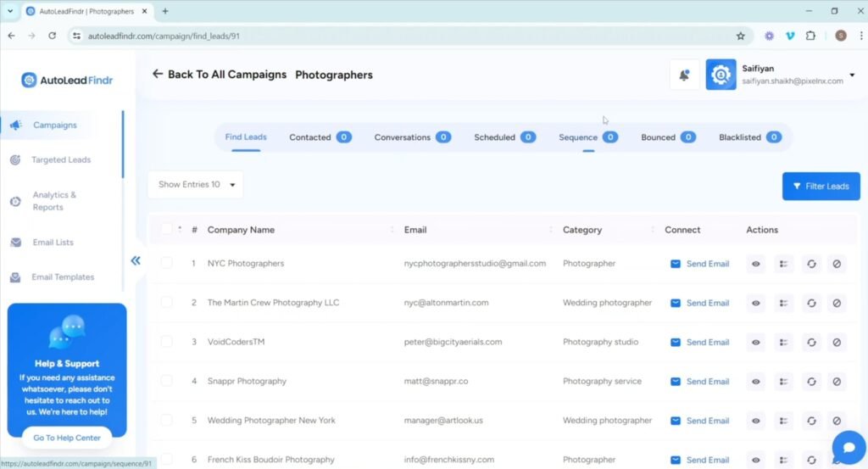Click the notification bell icon
This screenshot has width=868, height=469.
coord(684,75)
